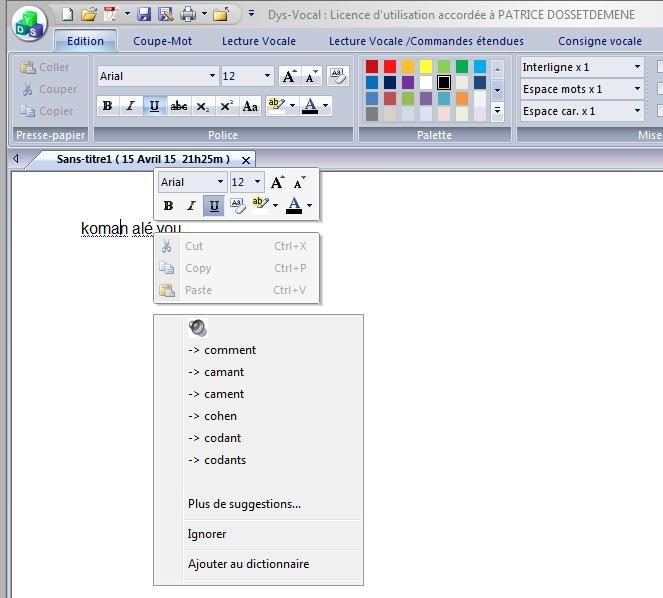The height and width of the screenshot is (598, 663).
Task: Create a new document from quick access toolbar
Action: [x=68, y=14]
